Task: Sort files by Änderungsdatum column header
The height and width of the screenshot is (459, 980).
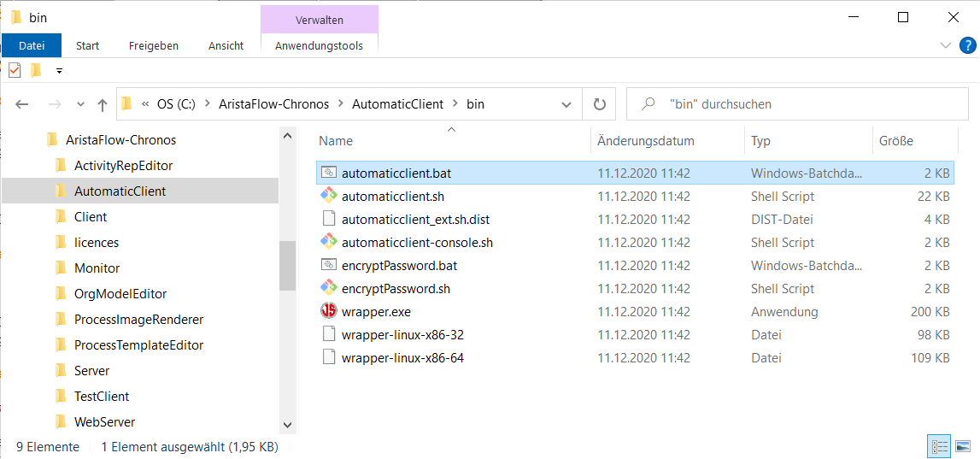Action: (646, 141)
